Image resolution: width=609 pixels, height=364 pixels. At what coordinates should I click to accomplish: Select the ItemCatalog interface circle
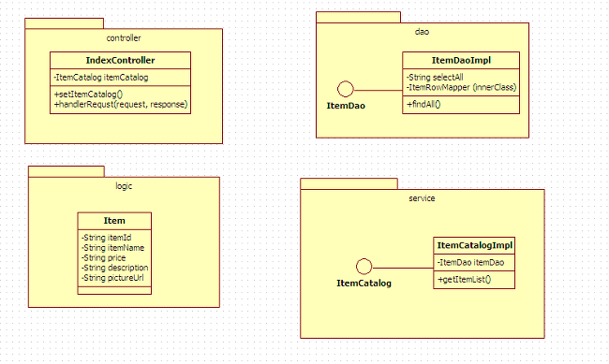pyautogui.click(x=364, y=267)
